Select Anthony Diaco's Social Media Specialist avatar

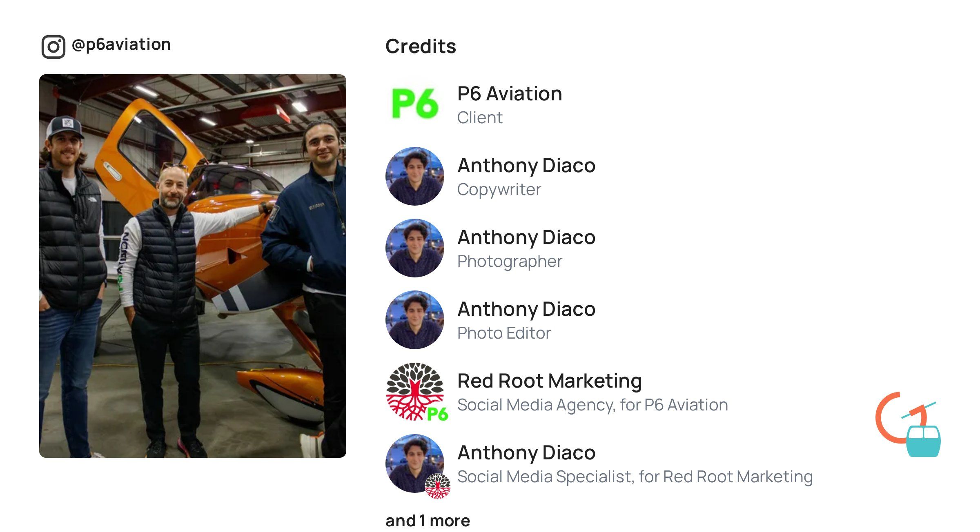pos(415,463)
